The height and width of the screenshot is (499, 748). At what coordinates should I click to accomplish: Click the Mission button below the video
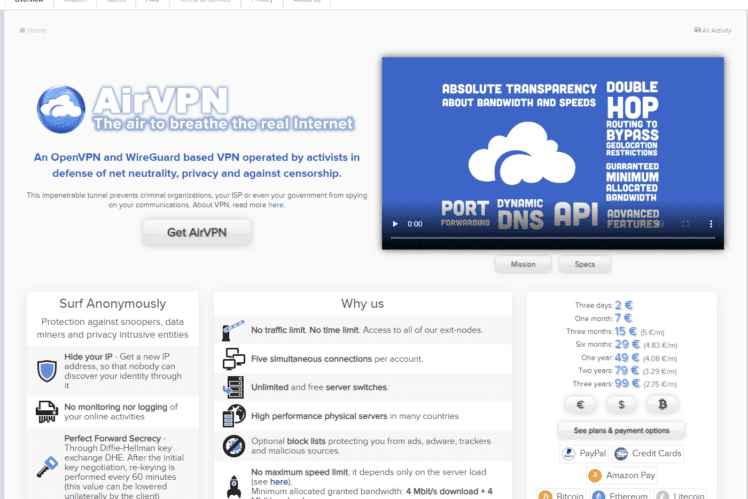click(523, 264)
